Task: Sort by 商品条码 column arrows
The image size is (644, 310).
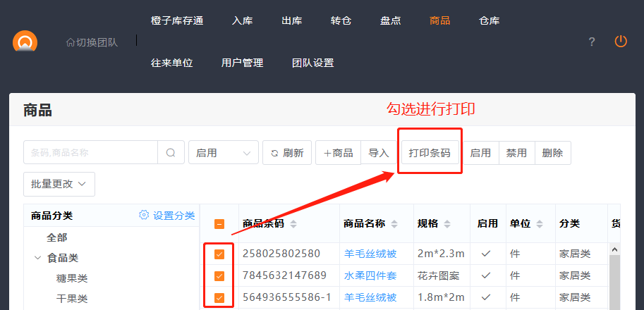Action: (x=293, y=224)
